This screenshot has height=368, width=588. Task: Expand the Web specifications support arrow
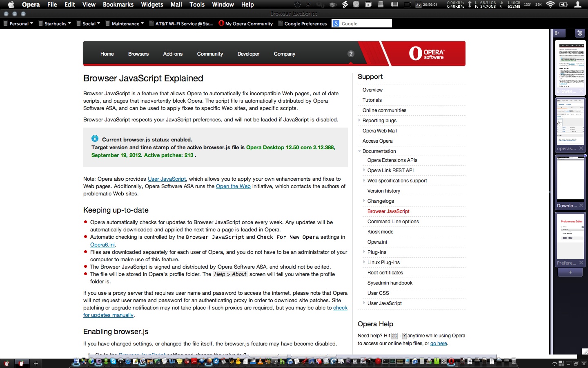click(364, 180)
